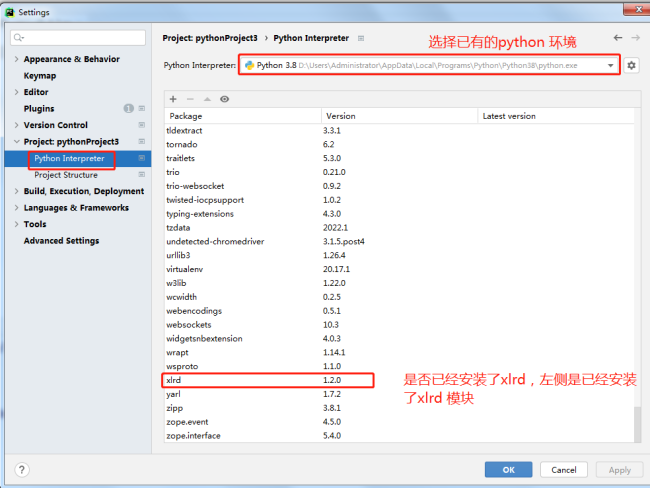Select the trio package row

(399, 172)
